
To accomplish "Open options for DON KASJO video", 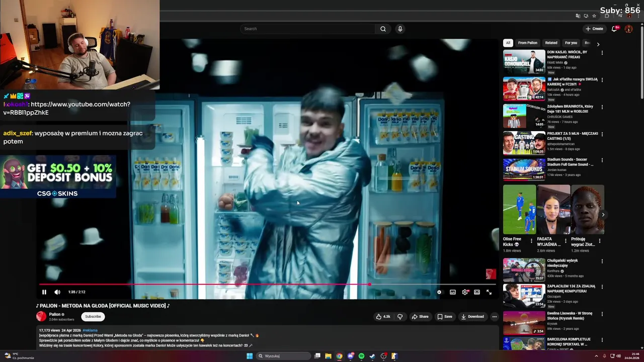I will [602, 53].
